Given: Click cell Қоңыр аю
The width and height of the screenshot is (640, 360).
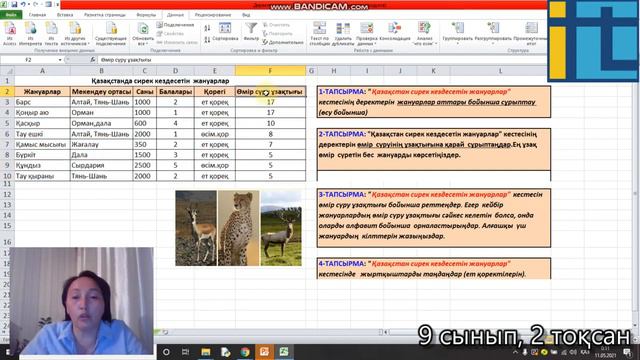Looking at the screenshot, I should click(42, 113).
